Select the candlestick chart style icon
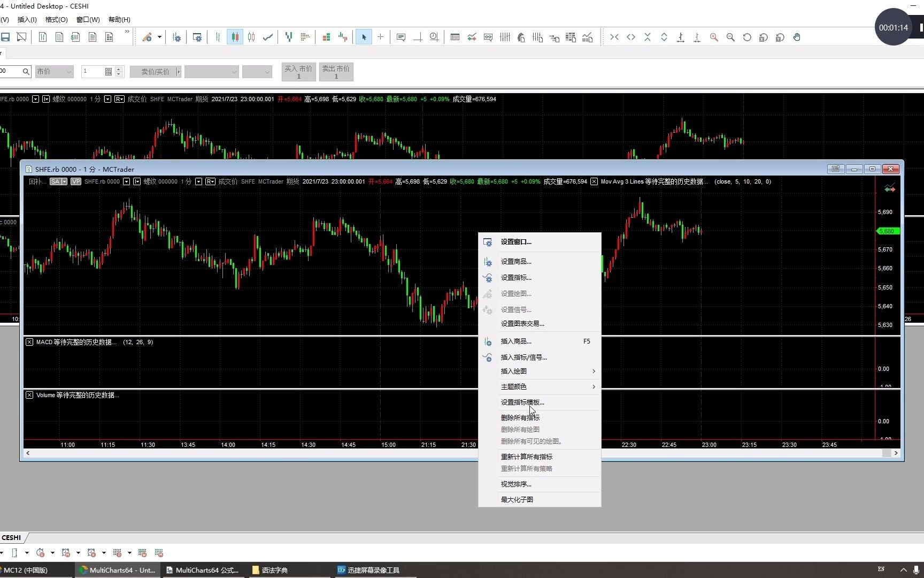The image size is (924, 578). point(234,37)
